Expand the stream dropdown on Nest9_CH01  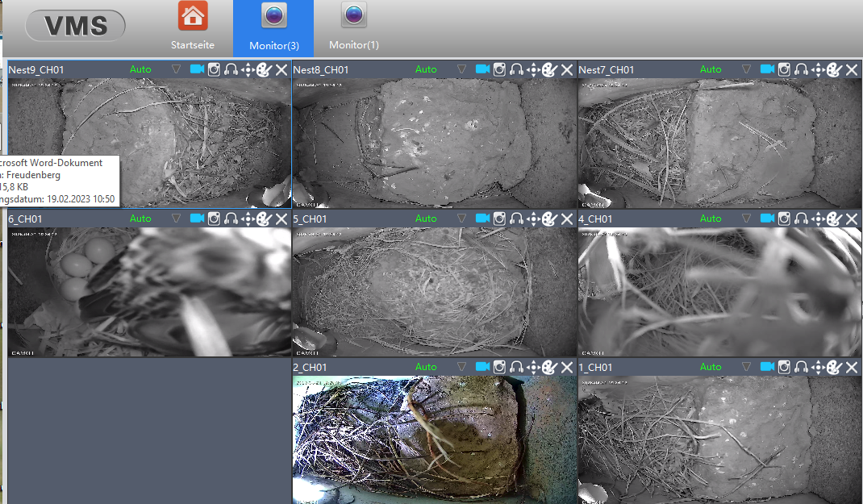pyautogui.click(x=176, y=69)
